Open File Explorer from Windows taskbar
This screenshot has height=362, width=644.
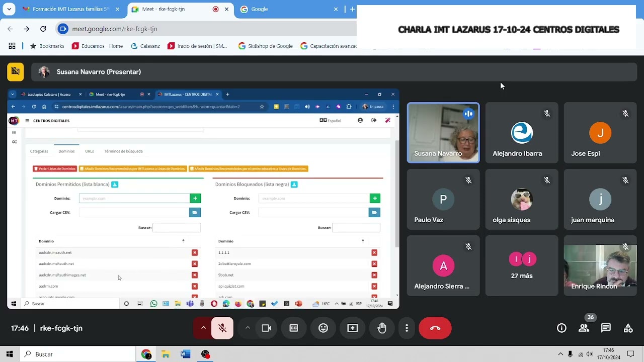[x=166, y=354]
